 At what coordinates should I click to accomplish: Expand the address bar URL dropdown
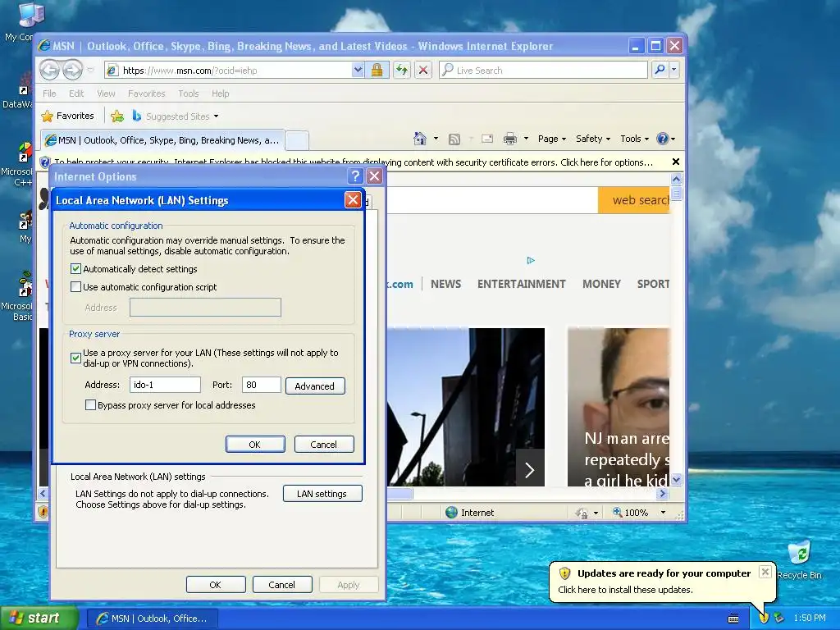tap(358, 71)
